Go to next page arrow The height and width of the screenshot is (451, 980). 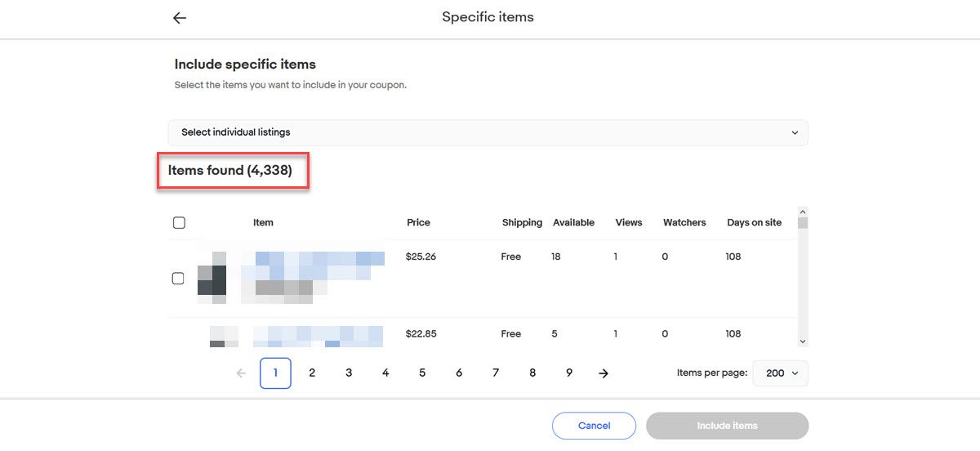pyautogui.click(x=604, y=373)
